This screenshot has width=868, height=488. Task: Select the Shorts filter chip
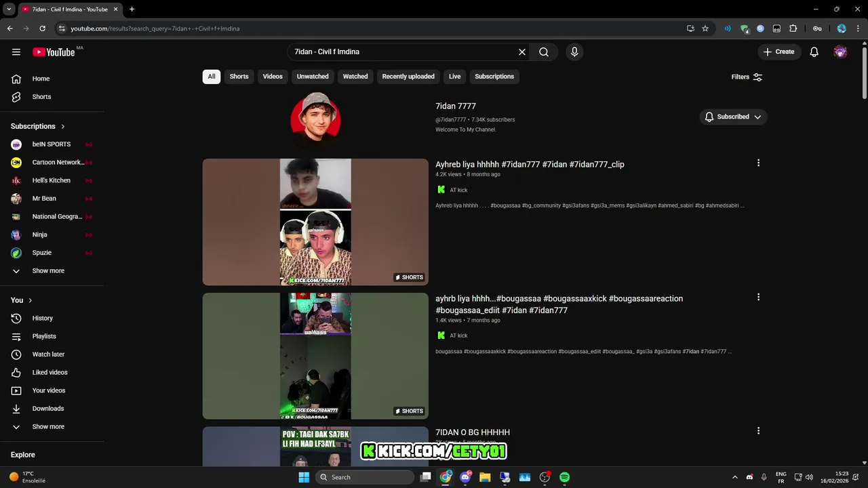(x=239, y=77)
